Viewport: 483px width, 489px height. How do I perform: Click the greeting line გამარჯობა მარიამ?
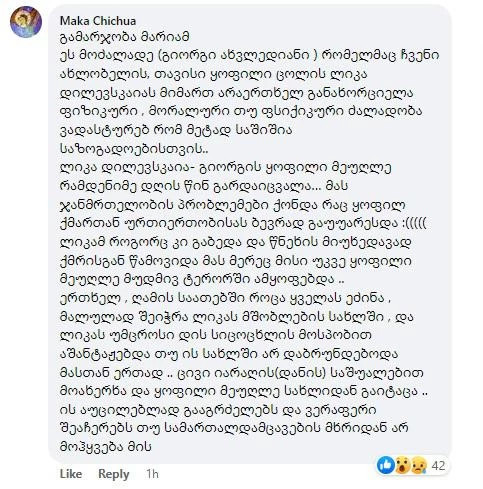[125, 37]
